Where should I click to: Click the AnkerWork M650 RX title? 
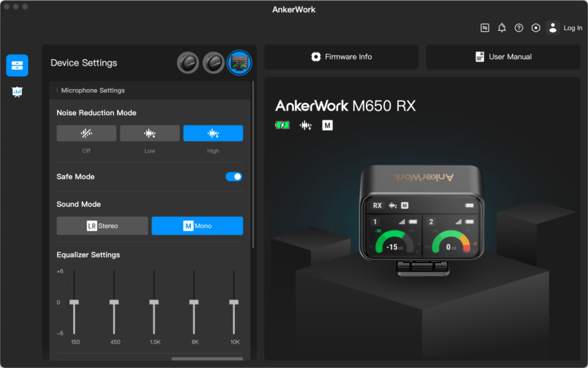tap(345, 106)
